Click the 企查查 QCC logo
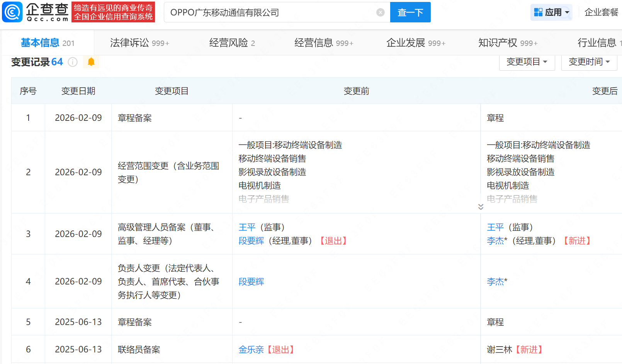Screen dimensions: 622x364 [x=35, y=12]
